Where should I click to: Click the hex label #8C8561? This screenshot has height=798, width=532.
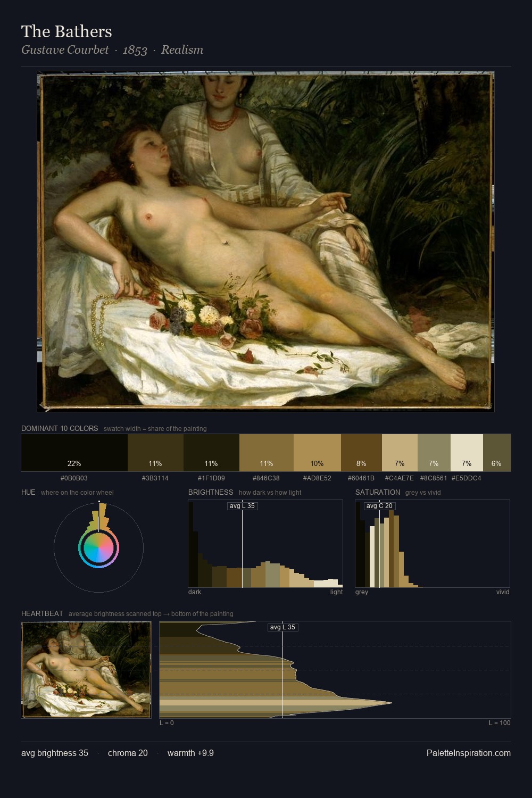pos(434,478)
